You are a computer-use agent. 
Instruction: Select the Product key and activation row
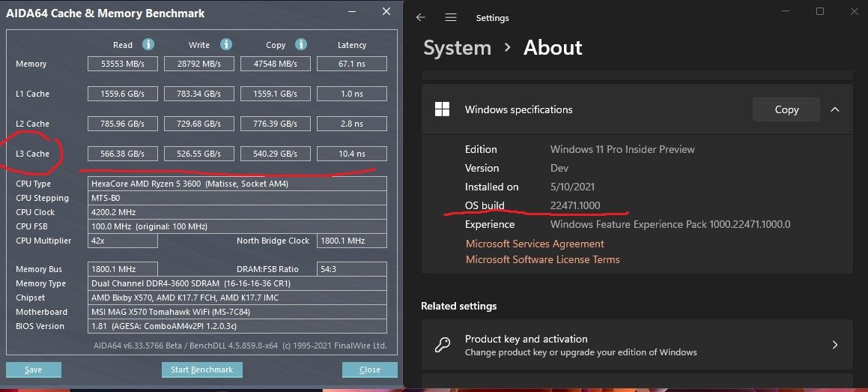637,345
